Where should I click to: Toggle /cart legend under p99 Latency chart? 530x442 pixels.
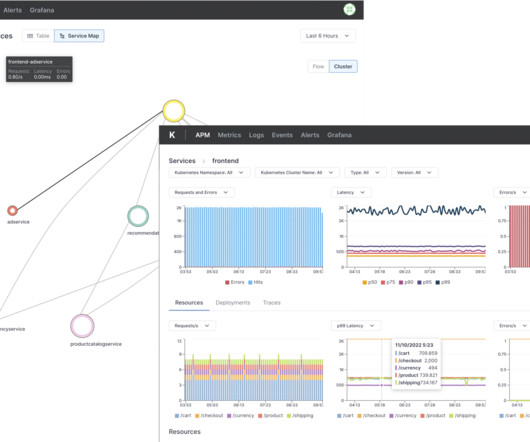click(345, 416)
